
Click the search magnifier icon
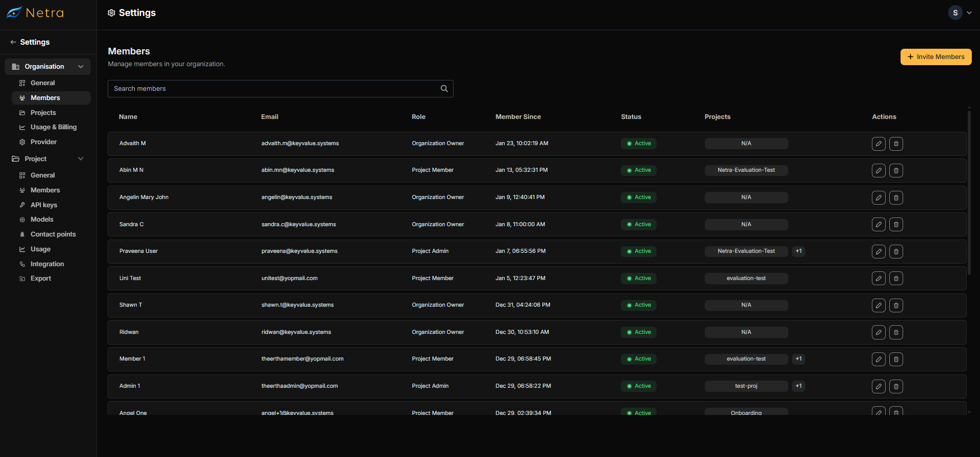tap(444, 89)
